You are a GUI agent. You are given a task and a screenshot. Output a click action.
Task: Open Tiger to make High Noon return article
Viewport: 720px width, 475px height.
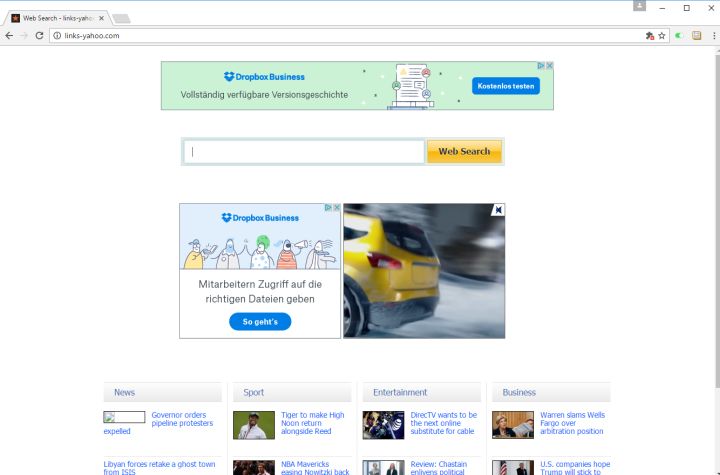pyautogui.click(x=312, y=423)
